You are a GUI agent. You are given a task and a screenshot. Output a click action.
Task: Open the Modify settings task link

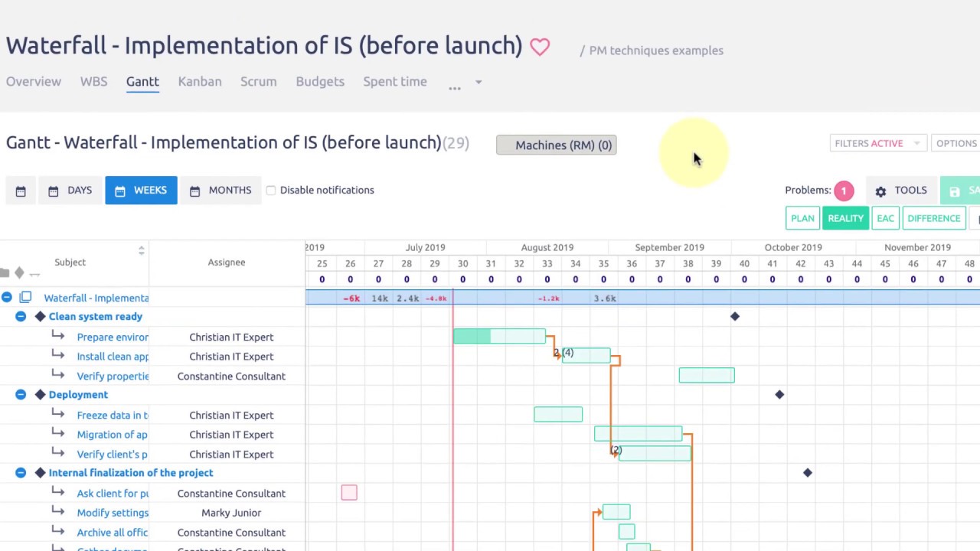pos(113,513)
